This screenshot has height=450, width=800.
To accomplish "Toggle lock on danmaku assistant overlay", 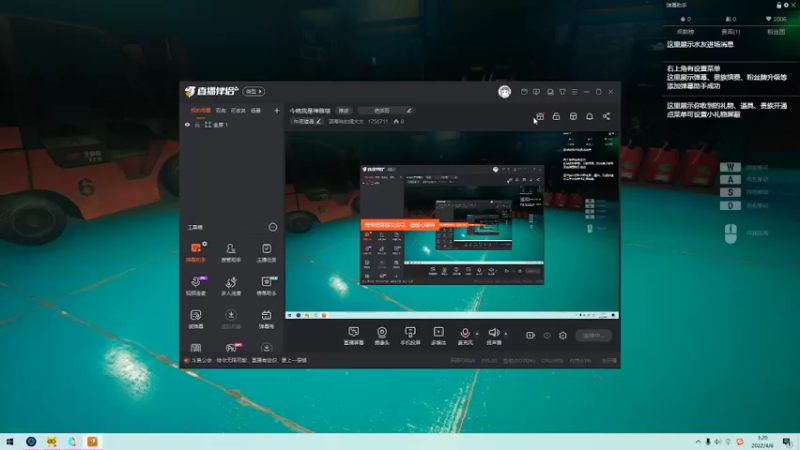I will (x=779, y=5).
